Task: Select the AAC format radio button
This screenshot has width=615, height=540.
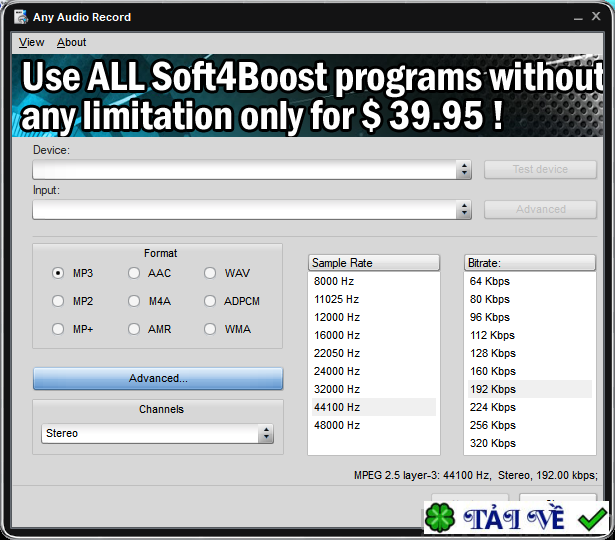Action: click(x=134, y=273)
